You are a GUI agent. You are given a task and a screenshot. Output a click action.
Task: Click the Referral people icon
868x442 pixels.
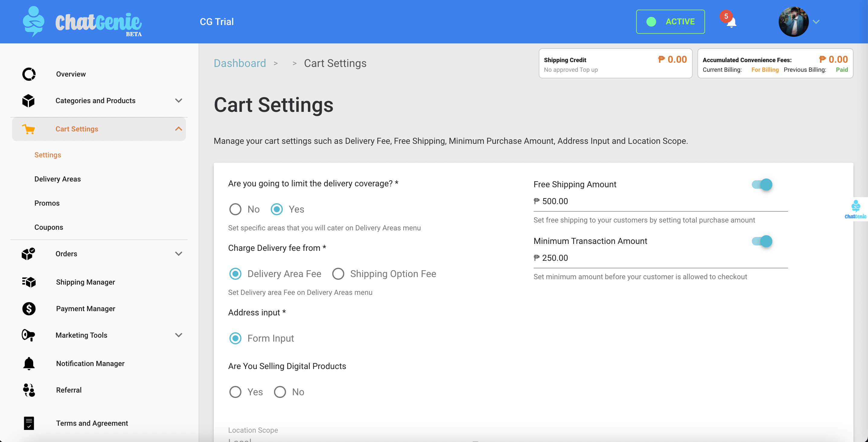(x=29, y=390)
